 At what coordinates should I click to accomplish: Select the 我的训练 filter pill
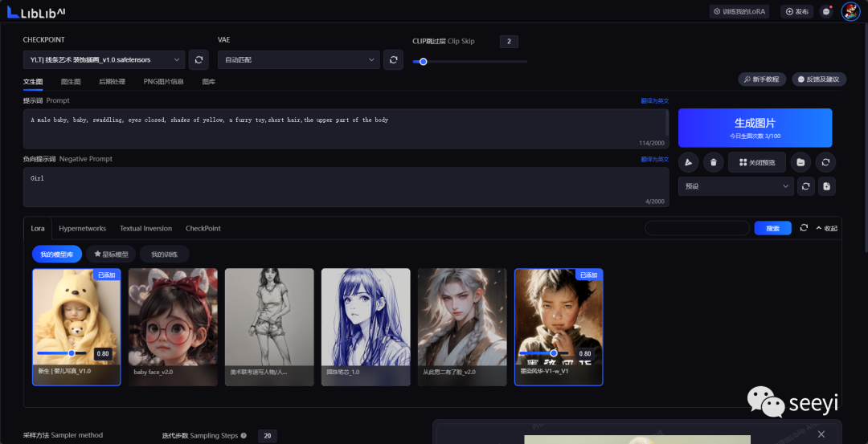point(164,255)
